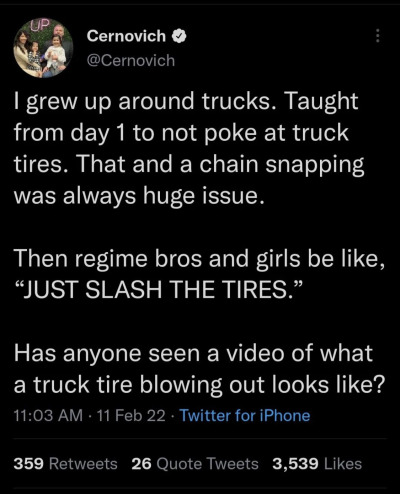Open the Cernovich profile picture
Viewport: 400px width, 494px height.
(x=43, y=48)
